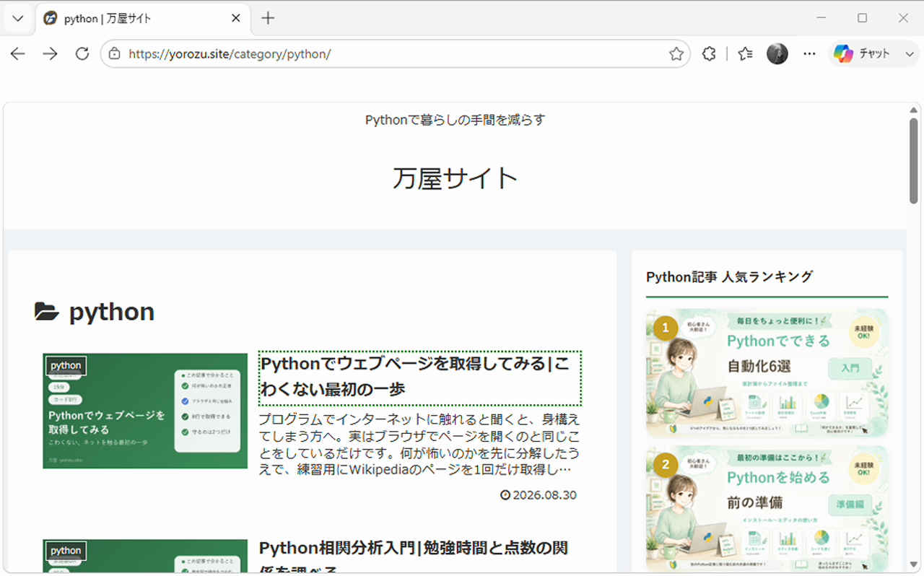Click the Python記事 人気ランキング heading
924x576 pixels.
point(730,276)
